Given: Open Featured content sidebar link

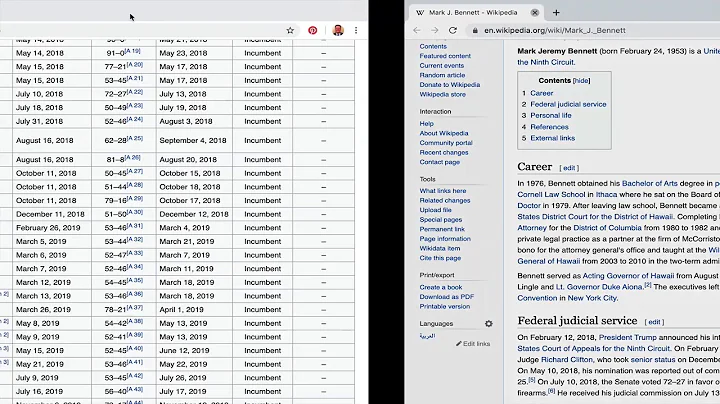Looking at the screenshot, I should 445,56.
